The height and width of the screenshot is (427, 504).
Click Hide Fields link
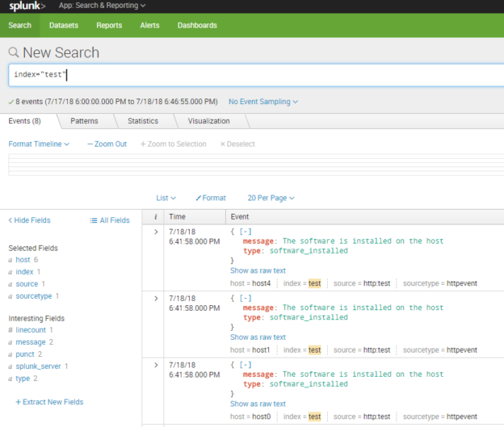click(x=29, y=220)
